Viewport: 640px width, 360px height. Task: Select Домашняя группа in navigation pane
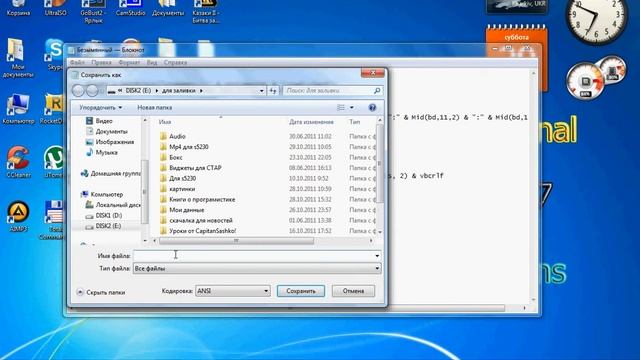pos(111,173)
